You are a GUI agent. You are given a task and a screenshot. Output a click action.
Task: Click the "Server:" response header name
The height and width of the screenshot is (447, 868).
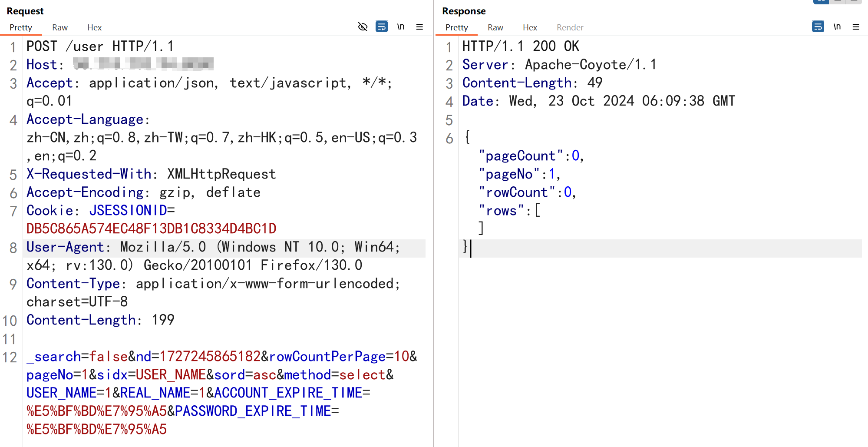pyautogui.click(x=489, y=64)
